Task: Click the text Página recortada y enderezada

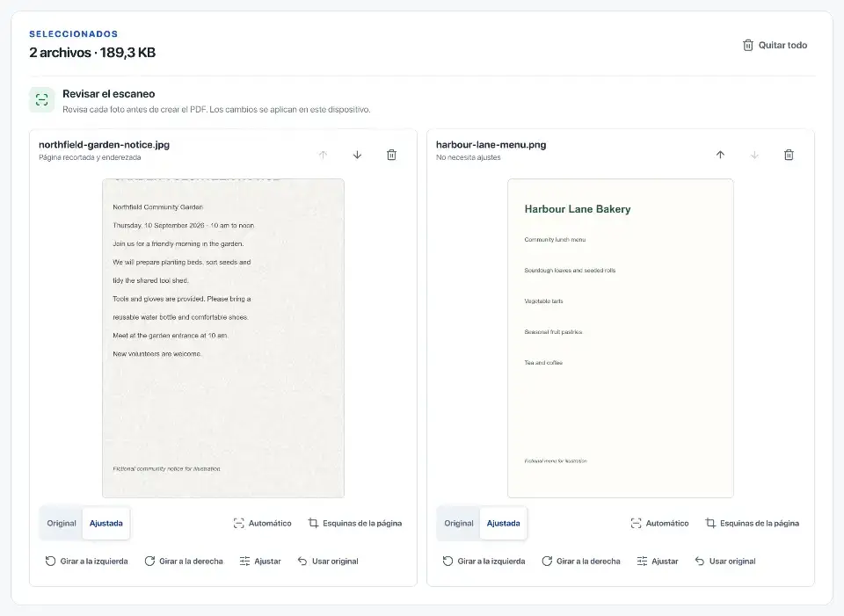Action: (90, 157)
